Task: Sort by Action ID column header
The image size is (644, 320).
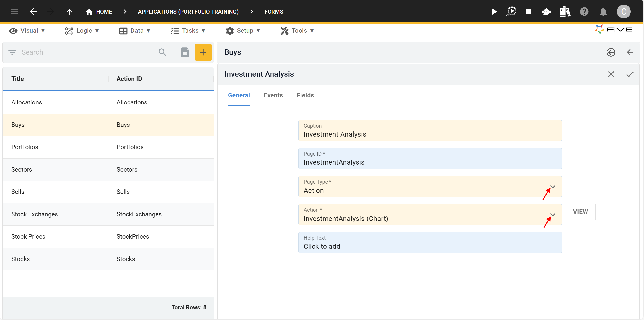Action: pos(129,79)
